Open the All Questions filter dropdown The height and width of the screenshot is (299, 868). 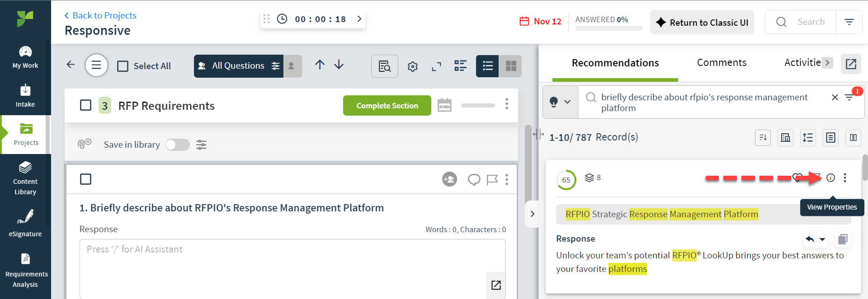(x=239, y=66)
